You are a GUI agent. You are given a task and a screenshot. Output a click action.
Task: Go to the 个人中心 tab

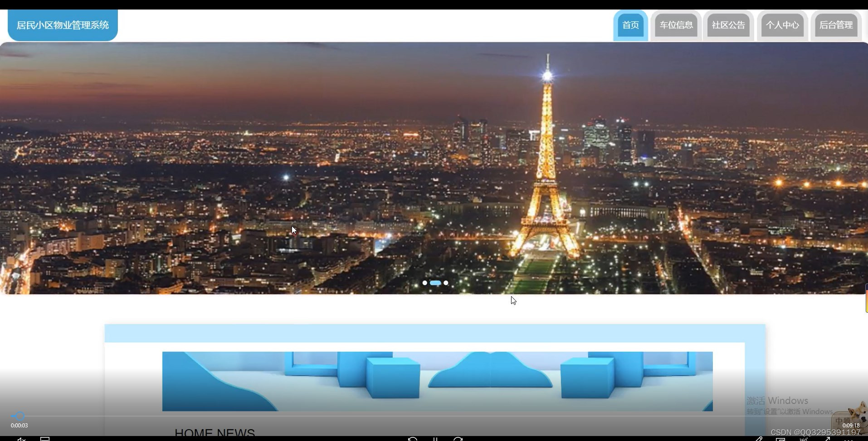point(782,25)
